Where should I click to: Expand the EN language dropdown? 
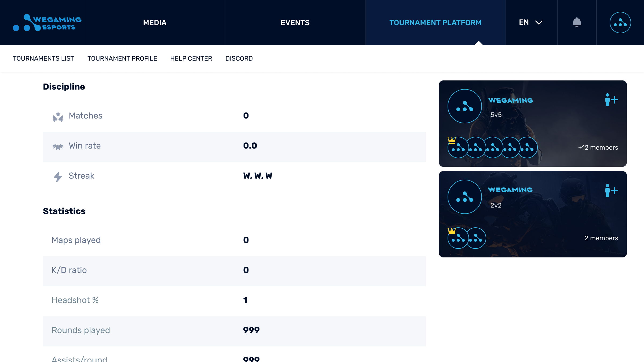pyautogui.click(x=531, y=22)
